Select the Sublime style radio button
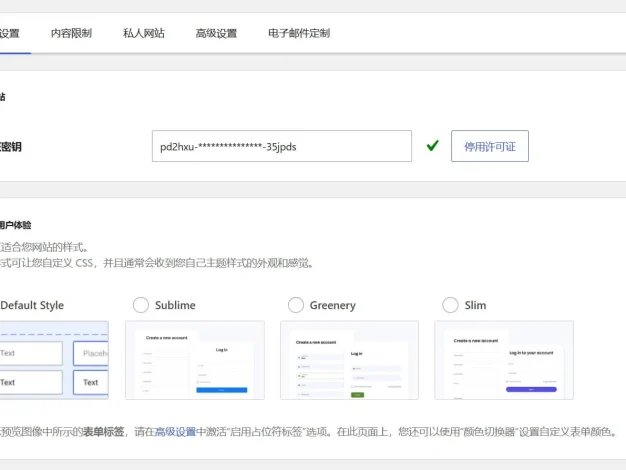This screenshot has width=626, height=470. tap(141, 305)
